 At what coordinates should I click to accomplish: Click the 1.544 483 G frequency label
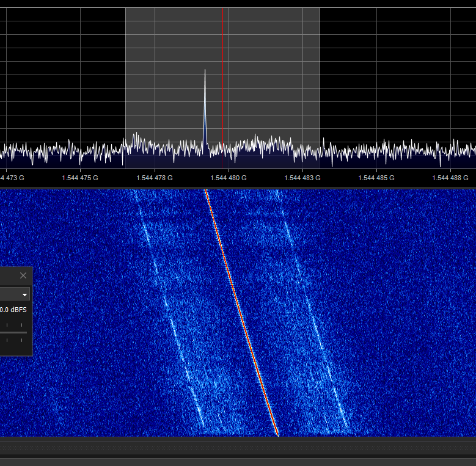click(302, 178)
